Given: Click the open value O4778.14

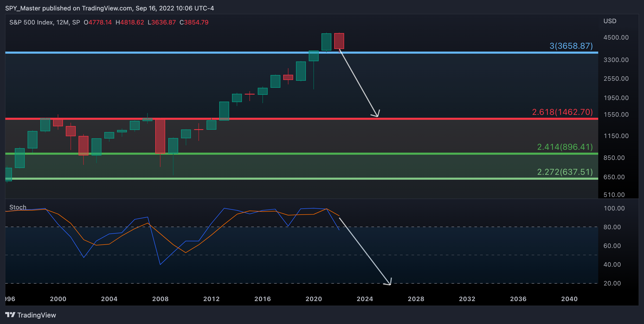Looking at the screenshot, I should coord(98,22).
